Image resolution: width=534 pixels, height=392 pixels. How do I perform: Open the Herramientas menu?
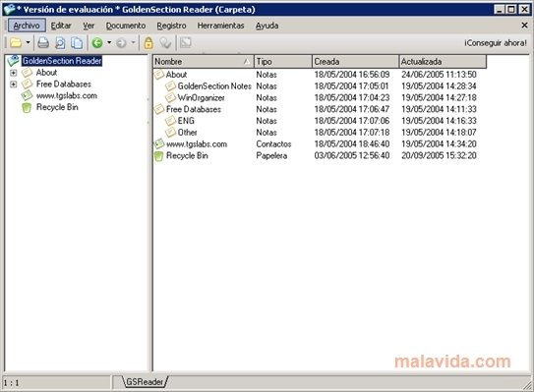[220, 26]
